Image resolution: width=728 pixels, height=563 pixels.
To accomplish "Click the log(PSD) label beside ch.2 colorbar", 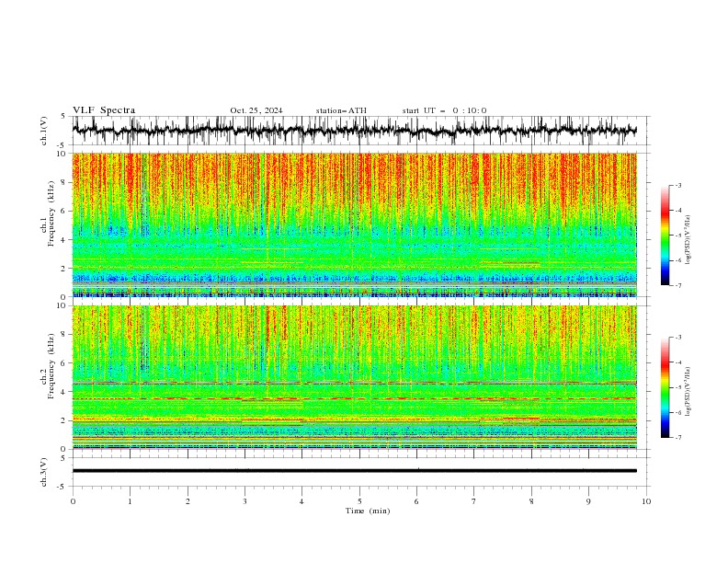I will coord(688,392).
